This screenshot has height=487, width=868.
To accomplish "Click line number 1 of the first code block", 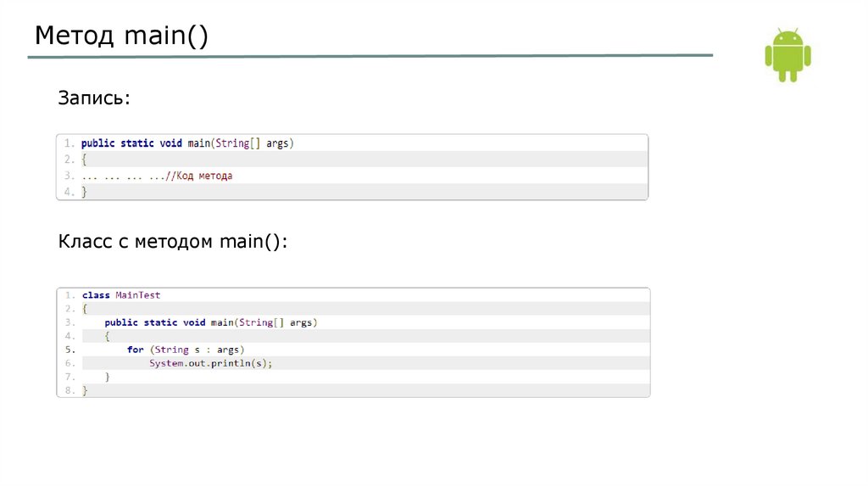I will (x=69, y=143).
